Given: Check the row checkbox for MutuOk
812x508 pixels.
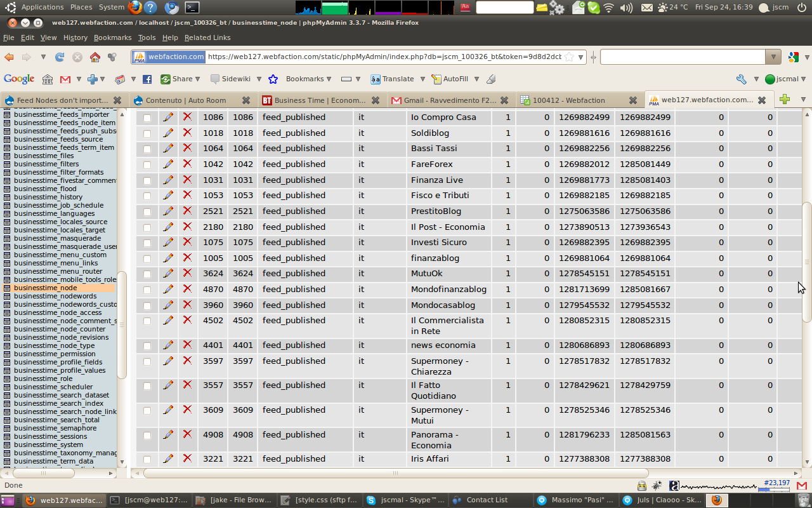Looking at the screenshot, I should click(147, 273).
